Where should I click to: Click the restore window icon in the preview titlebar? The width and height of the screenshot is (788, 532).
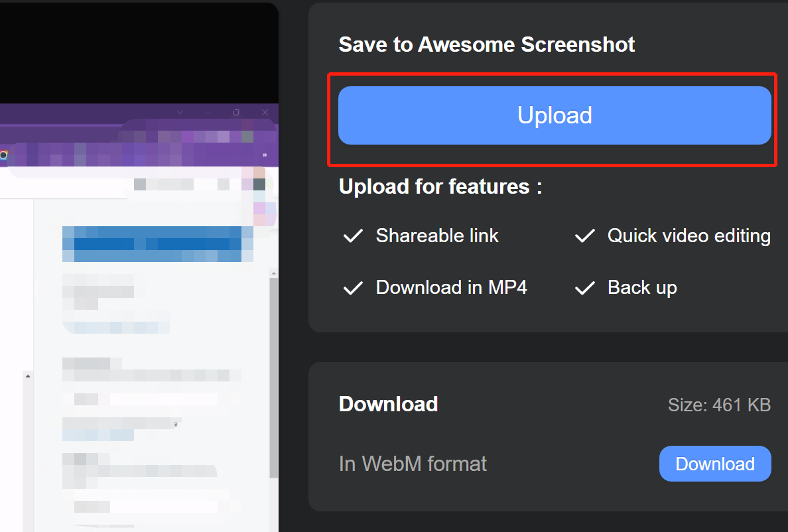[x=236, y=113]
